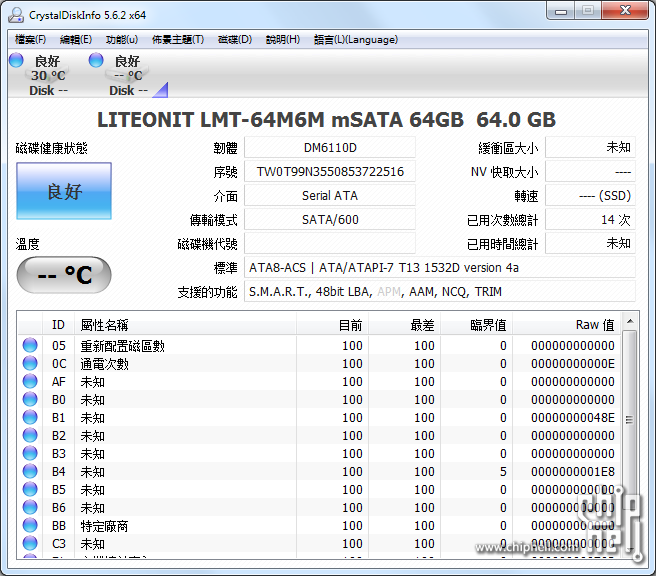Click the 已用時間總計 value field

coord(590,243)
